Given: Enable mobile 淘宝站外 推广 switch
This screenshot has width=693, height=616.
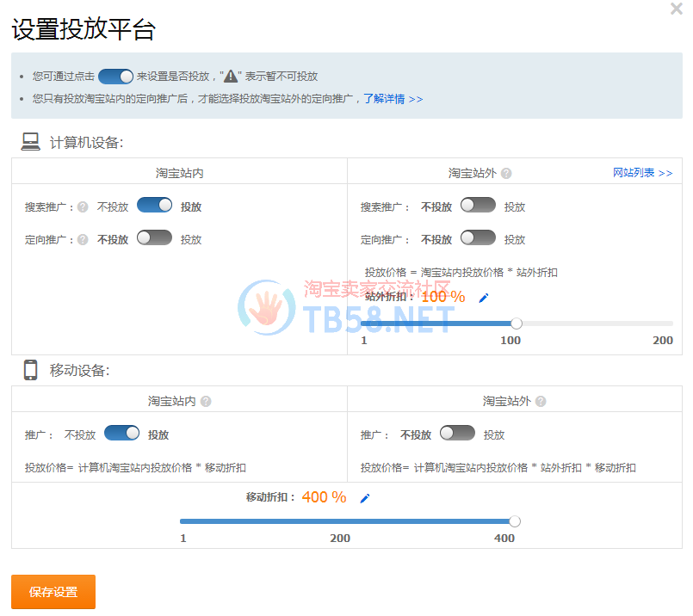Looking at the screenshot, I should click(x=457, y=434).
